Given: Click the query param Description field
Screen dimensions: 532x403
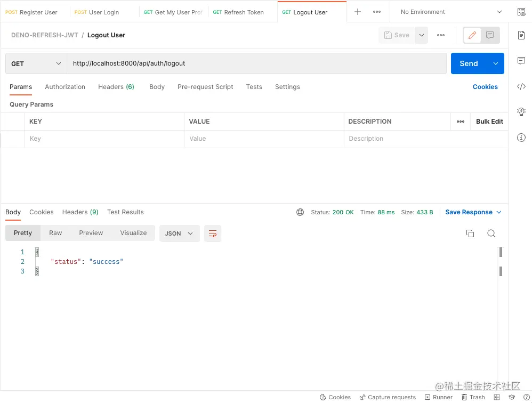Looking at the screenshot, I should 426,139.
